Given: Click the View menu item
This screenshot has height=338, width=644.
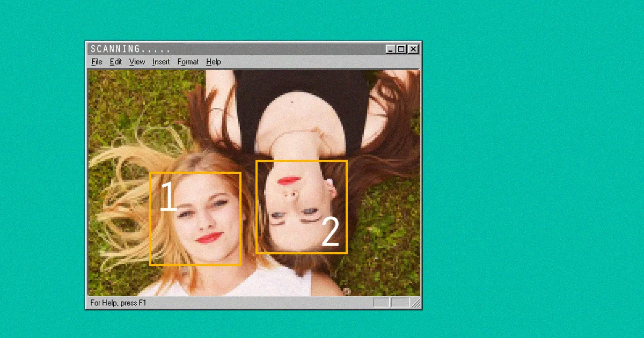Looking at the screenshot, I should point(137,62).
